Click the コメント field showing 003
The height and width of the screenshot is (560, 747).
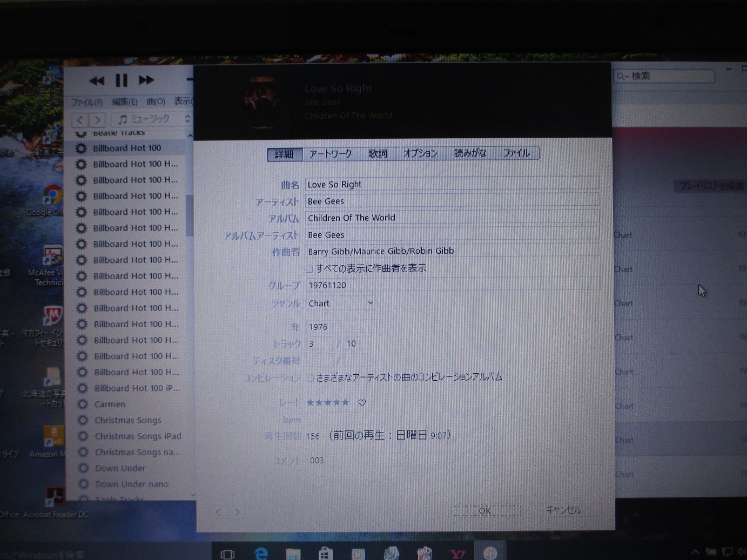point(454,461)
